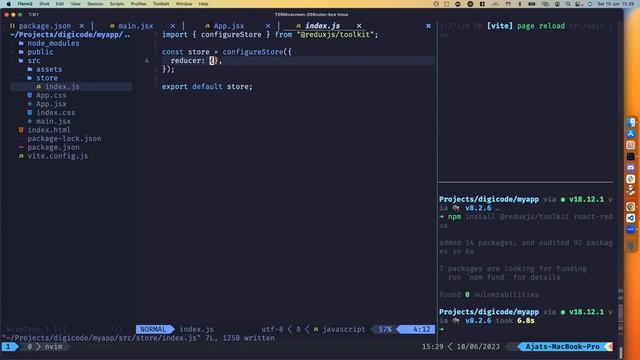Close the main.jsx tab
Screen dimensions: 640x360
coord(173,26)
